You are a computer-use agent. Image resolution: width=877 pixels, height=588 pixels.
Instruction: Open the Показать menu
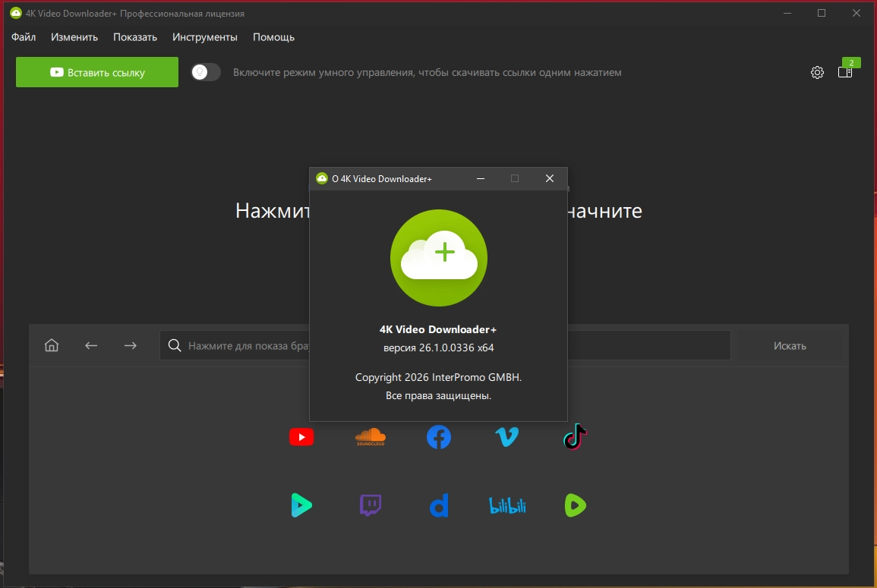[135, 37]
